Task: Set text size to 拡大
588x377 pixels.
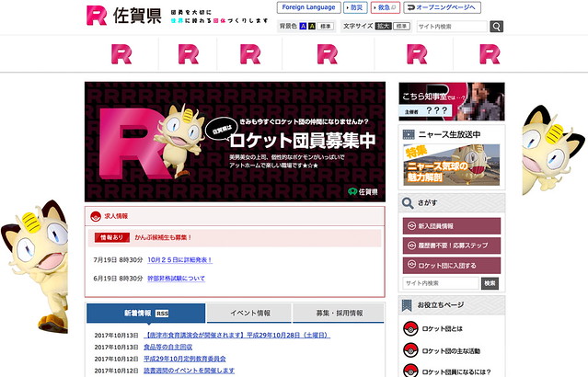Action: pyautogui.click(x=383, y=27)
